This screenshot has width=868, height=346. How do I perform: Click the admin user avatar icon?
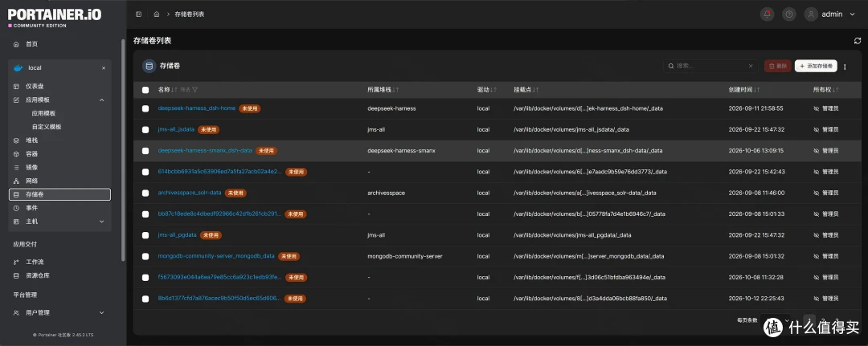coord(812,14)
